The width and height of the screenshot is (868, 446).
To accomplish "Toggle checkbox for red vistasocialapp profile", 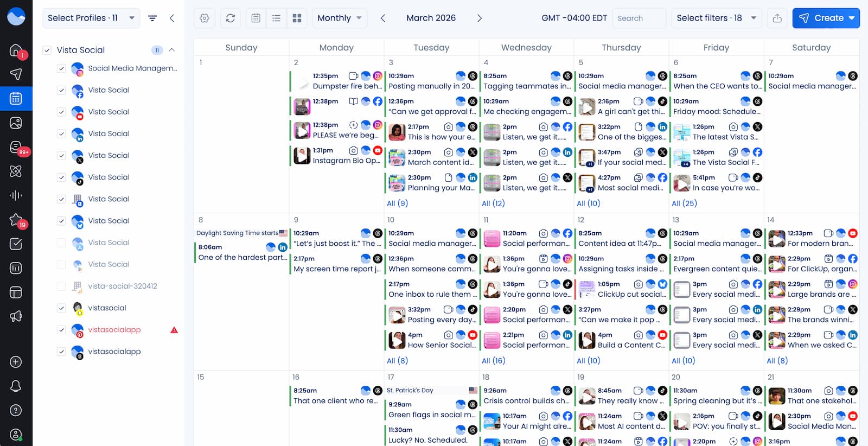I will click(x=61, y=329).
